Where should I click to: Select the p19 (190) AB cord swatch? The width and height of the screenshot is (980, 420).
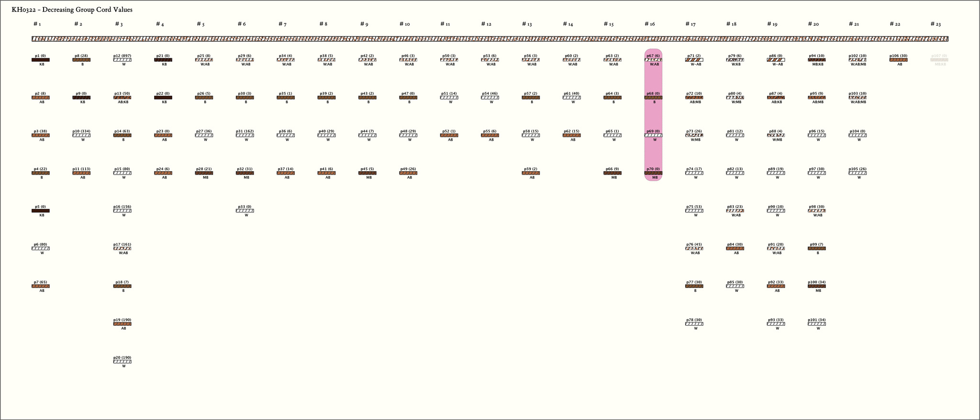[122, 324]
